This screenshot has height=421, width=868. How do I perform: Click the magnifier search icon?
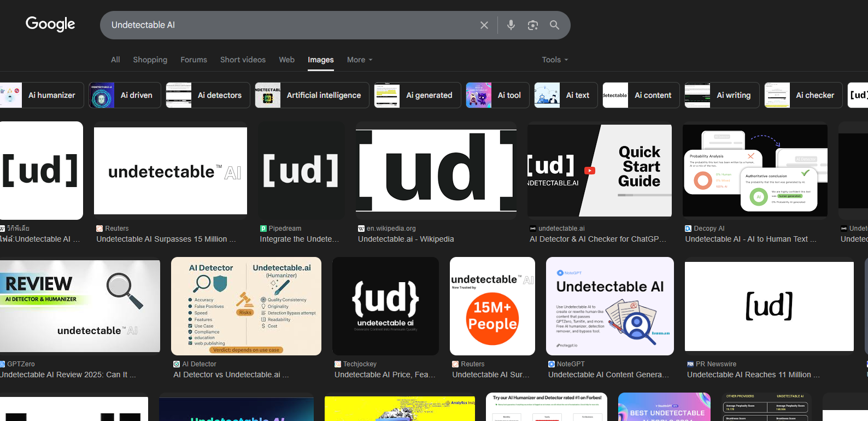[x=554, y=25]
